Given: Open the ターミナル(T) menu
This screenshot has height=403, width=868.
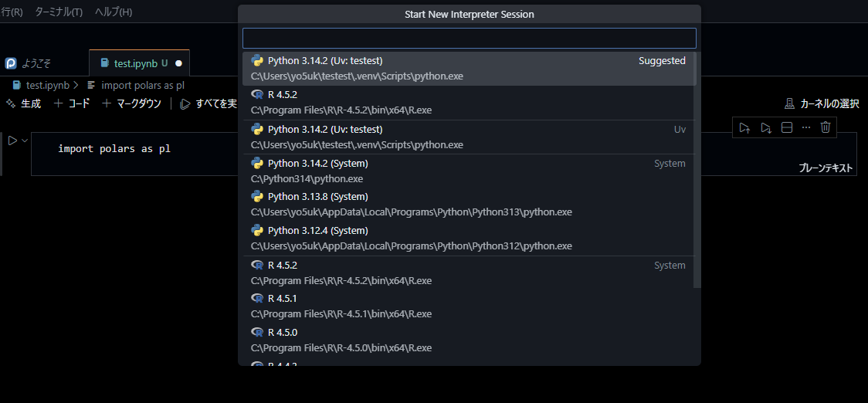Looking at the screenshot, I should 59,12.
